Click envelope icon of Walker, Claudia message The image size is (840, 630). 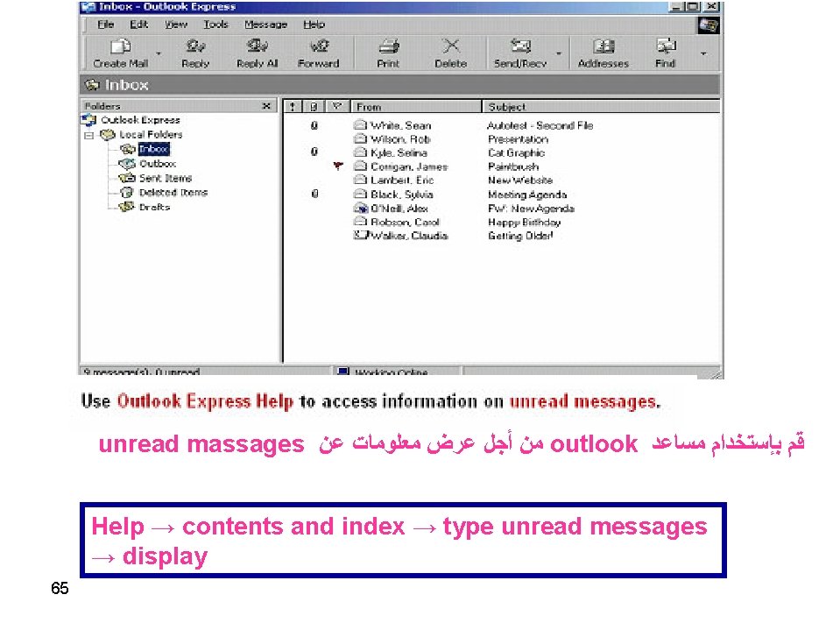[361, 235]
